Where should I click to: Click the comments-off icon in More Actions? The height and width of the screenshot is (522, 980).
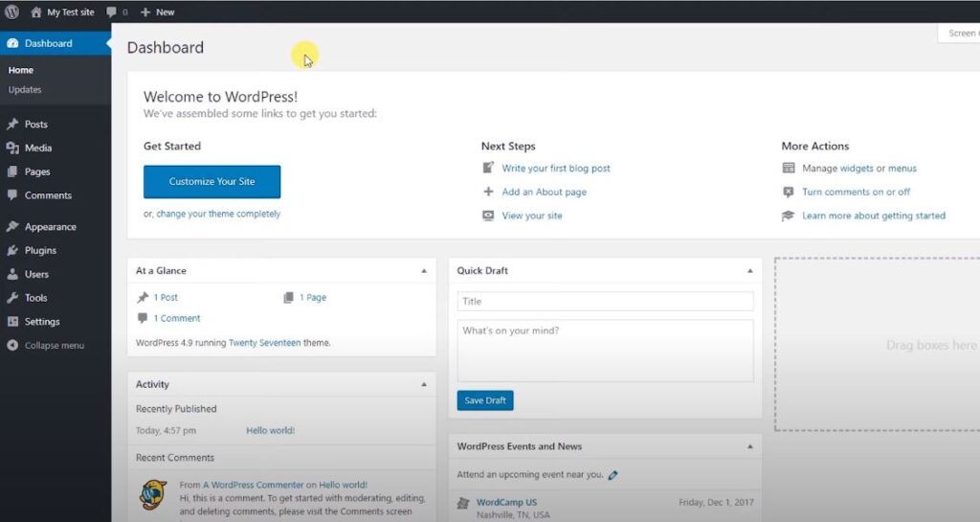coord(789,192)
